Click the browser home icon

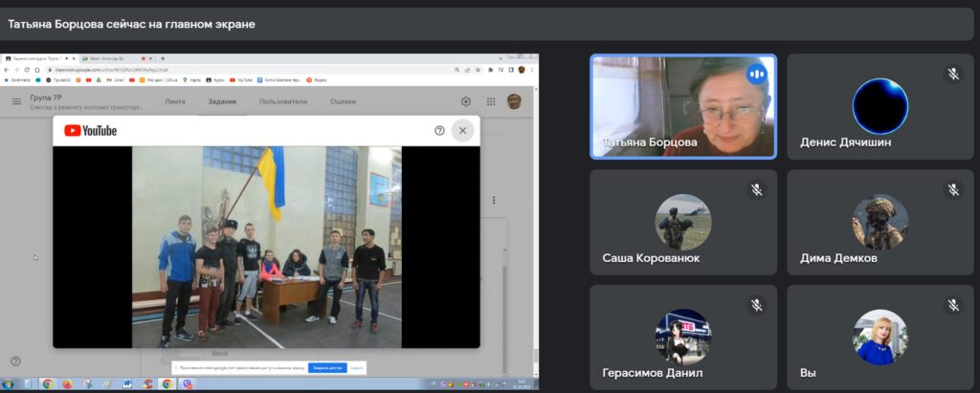click(37, 70)
